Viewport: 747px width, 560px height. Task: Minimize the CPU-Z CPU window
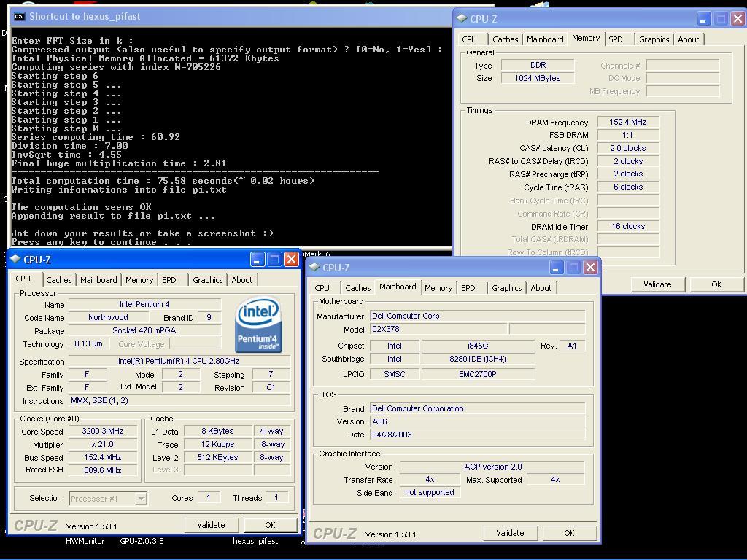coord(257,260)
